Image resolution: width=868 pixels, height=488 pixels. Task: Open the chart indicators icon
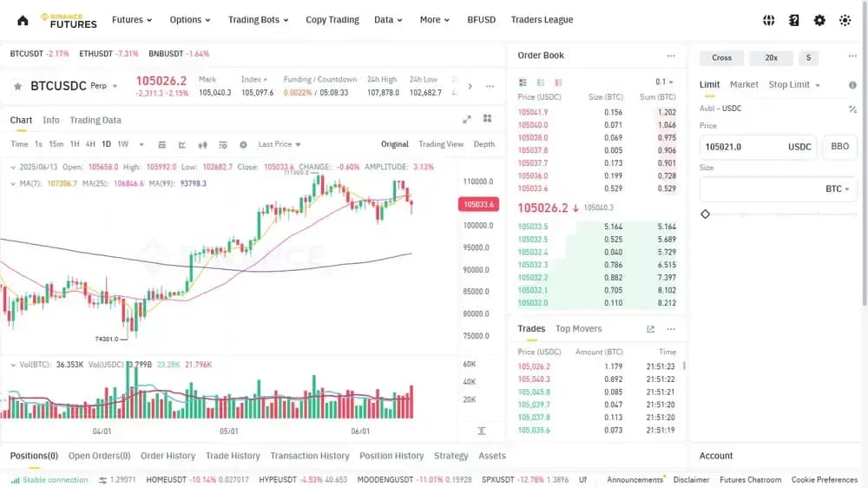(x=222, y=144)
